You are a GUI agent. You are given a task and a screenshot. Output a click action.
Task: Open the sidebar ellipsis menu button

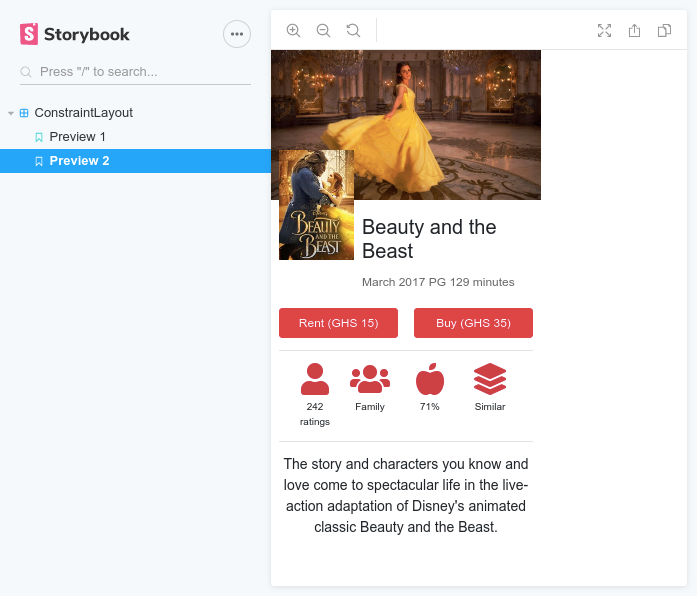pyautogui.click(x=237, y=34)
